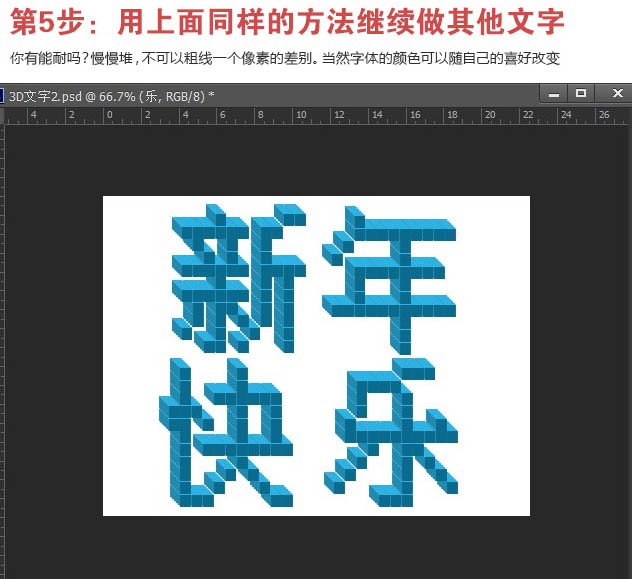Image resolution: width=632 pixels, height=579 pixels.
Task: Click the 16 mark on horizontal ruler
Action: (415, 115)
